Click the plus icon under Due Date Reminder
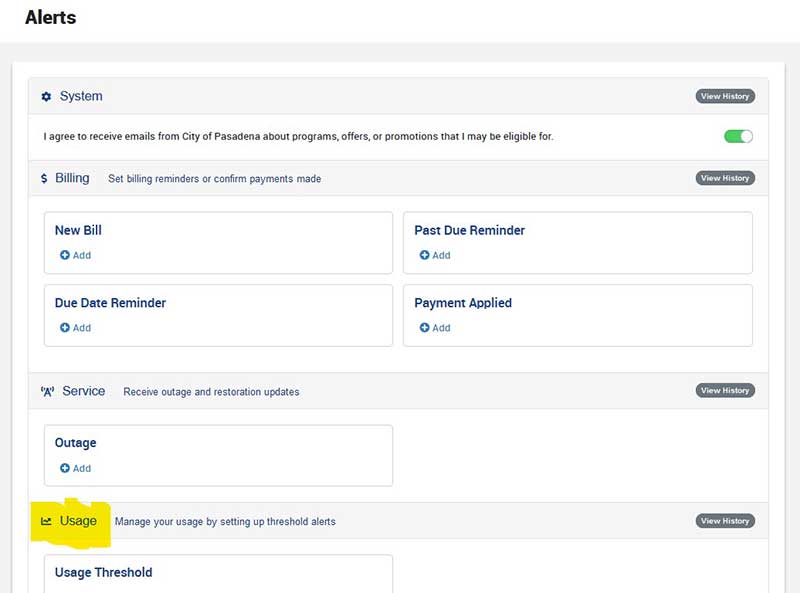Viewport: 800px width, 593px height. tap(65, 328)
